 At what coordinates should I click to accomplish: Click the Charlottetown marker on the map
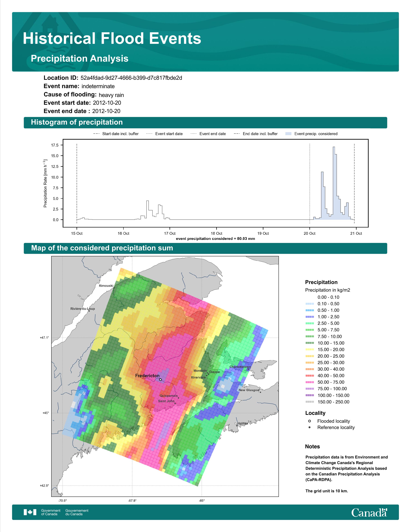coord(248,369)
